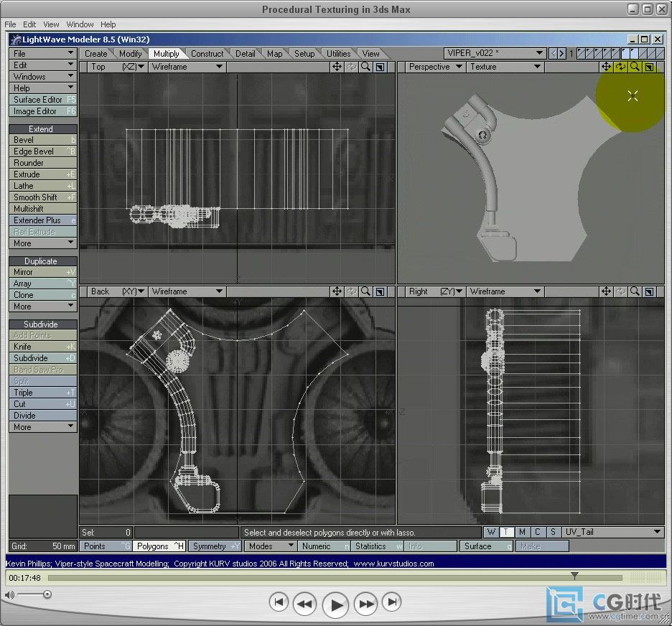The height and width of the screenshot is (626, 672).
Task: Skip to the end of the video
Action: tap(392, 602)
